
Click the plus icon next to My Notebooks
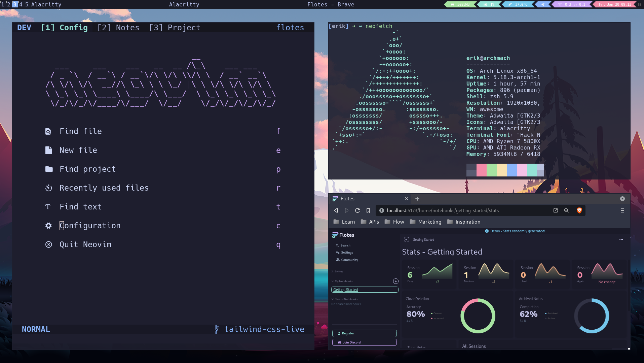[x=395, y=281]
